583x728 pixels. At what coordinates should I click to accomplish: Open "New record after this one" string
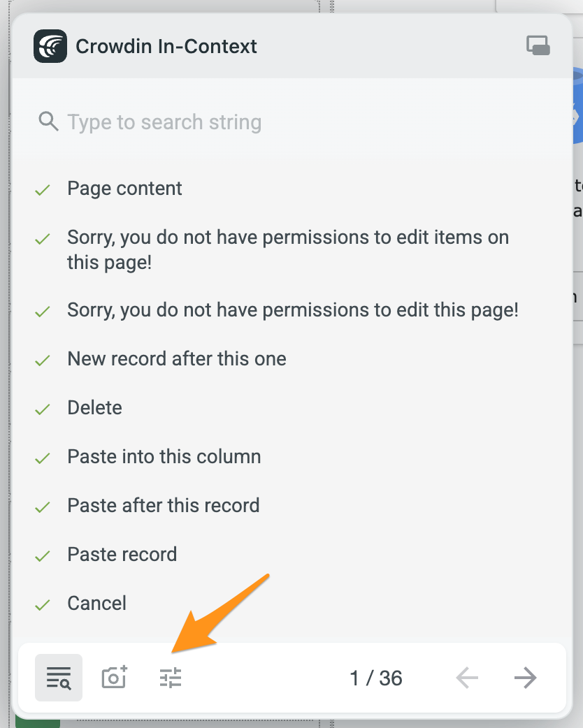point(177,359)
